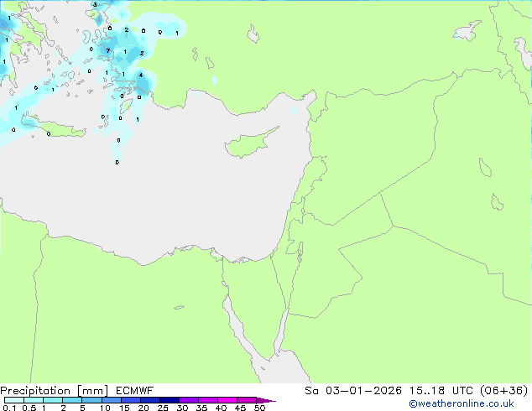
Task: Select the 1–2 mm cyan legend swatch
Action: click(53, 400)
